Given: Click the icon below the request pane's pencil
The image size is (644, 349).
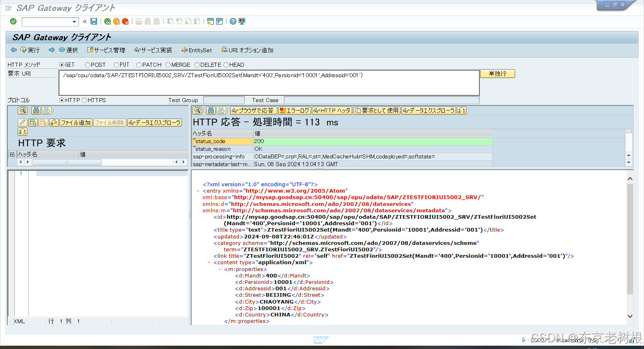Looking at the screenshot, I should [23, 131].
